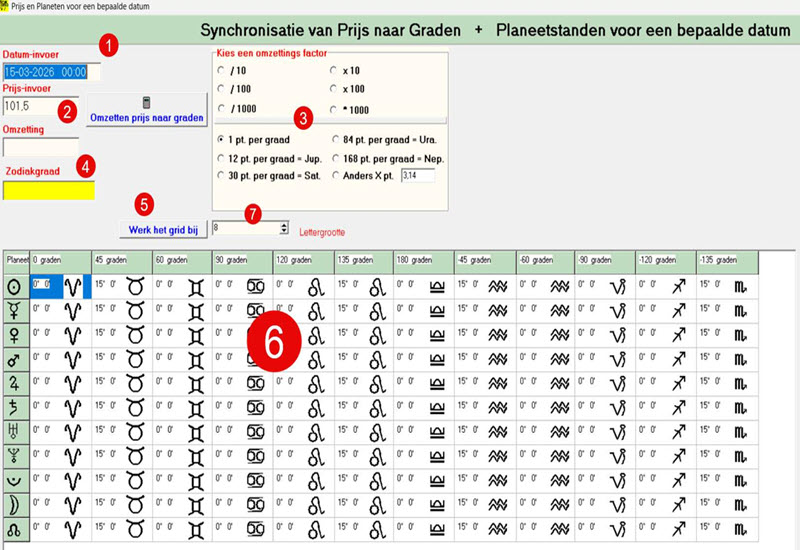This screenshot has width=800, height=550.
Task: Click Capricorn symbol in Sun row
Action: (618, 288)
